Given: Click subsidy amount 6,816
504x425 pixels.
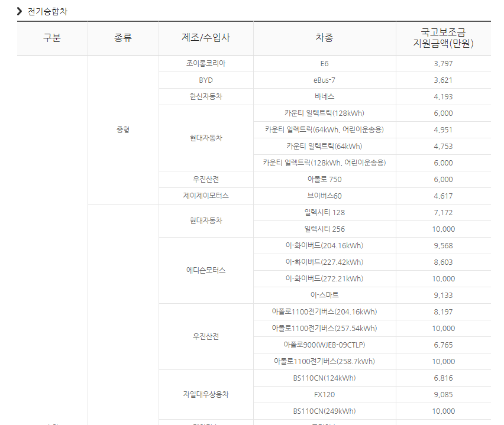Looking at the screenshot, I should click(443, 378).
